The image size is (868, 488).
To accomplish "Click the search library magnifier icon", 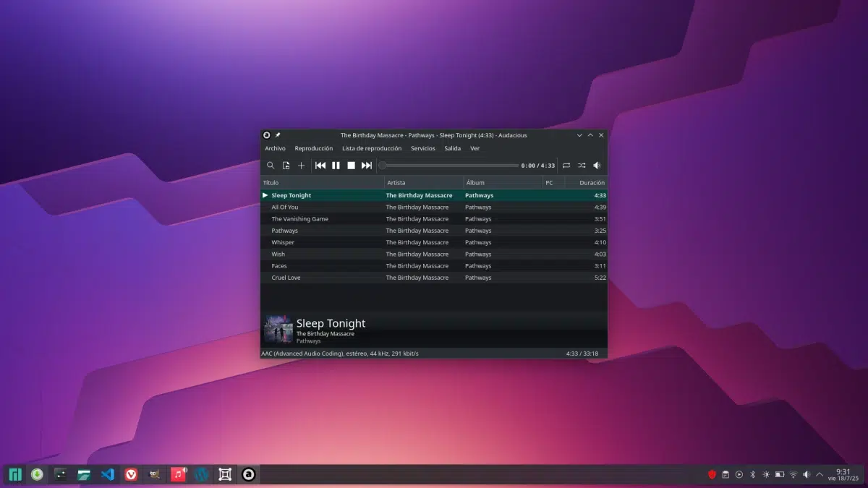I will [x=271, y=166].
